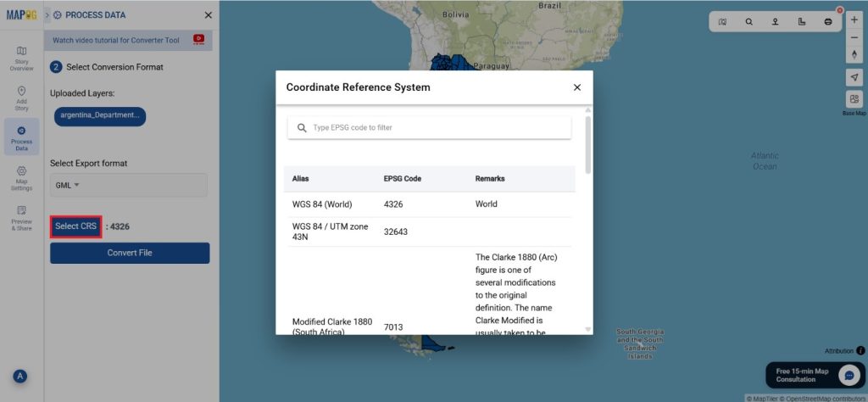Viewport: 868px width, 402px height.
Task: Click the zoom out minus button
Action: pos(854,37)
